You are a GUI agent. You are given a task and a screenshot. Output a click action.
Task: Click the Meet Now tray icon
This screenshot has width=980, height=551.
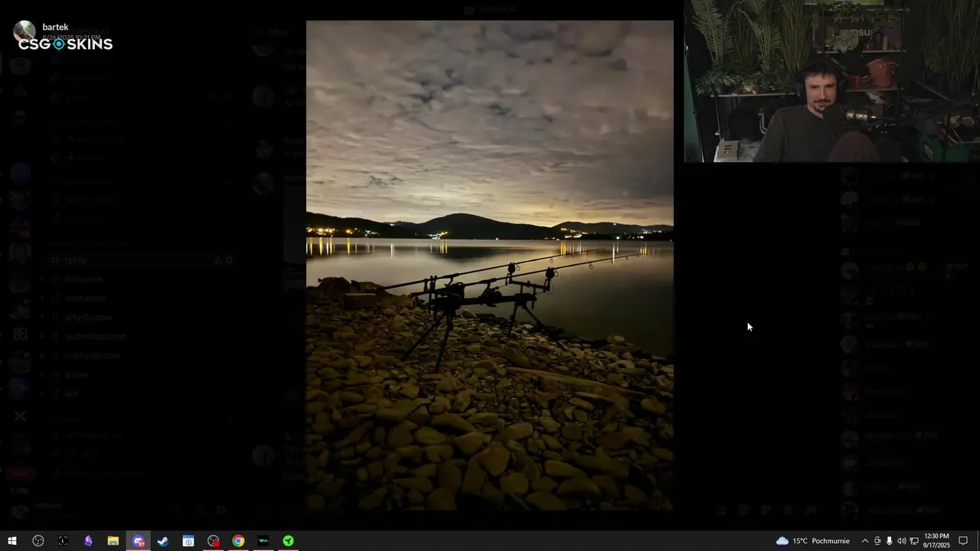[877, 541]
